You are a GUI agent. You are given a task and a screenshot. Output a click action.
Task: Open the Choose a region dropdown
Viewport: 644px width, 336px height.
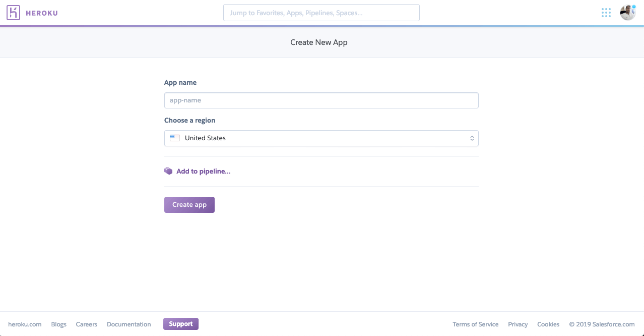(x=321, y=138)
